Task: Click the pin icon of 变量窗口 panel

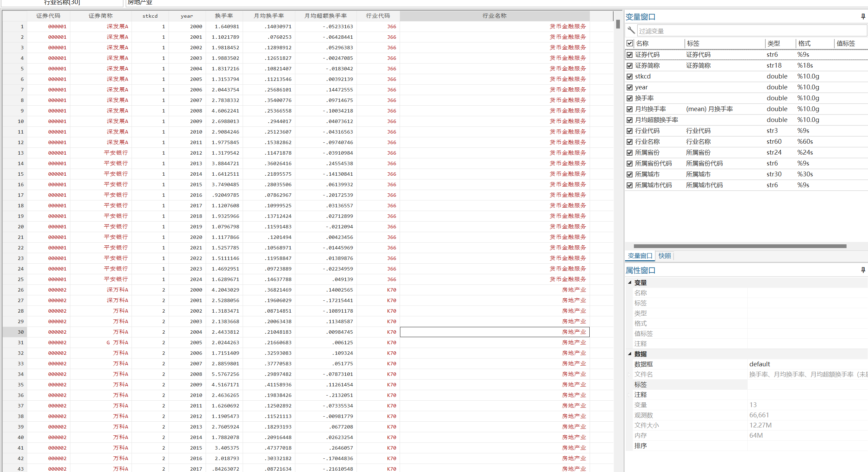Action: click(863, 16)
